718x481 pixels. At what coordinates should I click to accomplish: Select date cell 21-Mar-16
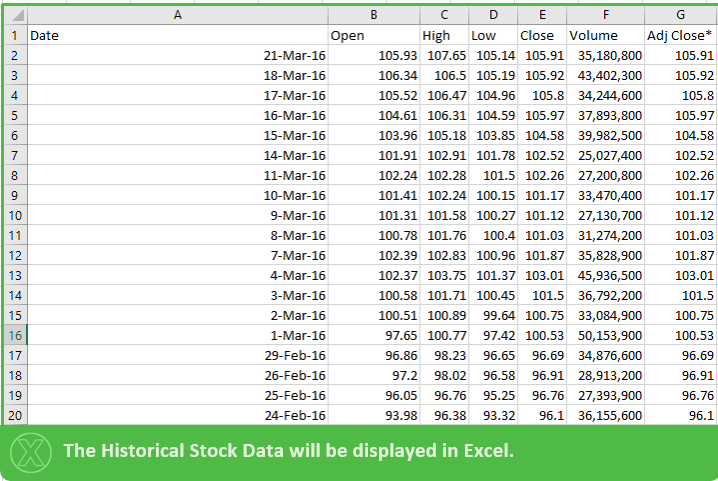pyautogui.click(x=178, y=55)
